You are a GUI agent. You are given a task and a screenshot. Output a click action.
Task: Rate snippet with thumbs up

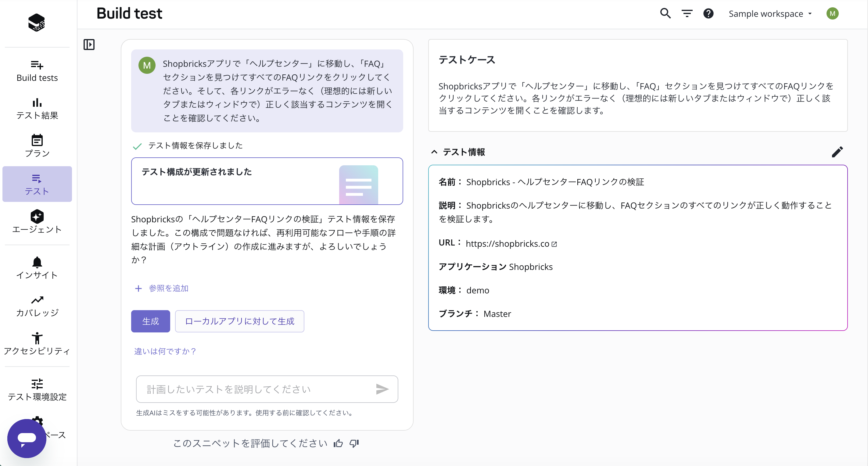(338, 443)
